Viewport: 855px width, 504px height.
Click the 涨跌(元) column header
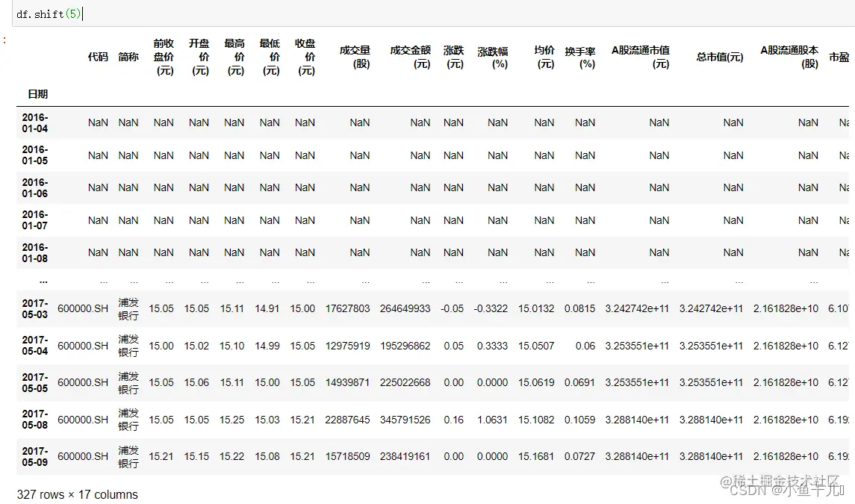pyautogui.click(x=454, y=57)
